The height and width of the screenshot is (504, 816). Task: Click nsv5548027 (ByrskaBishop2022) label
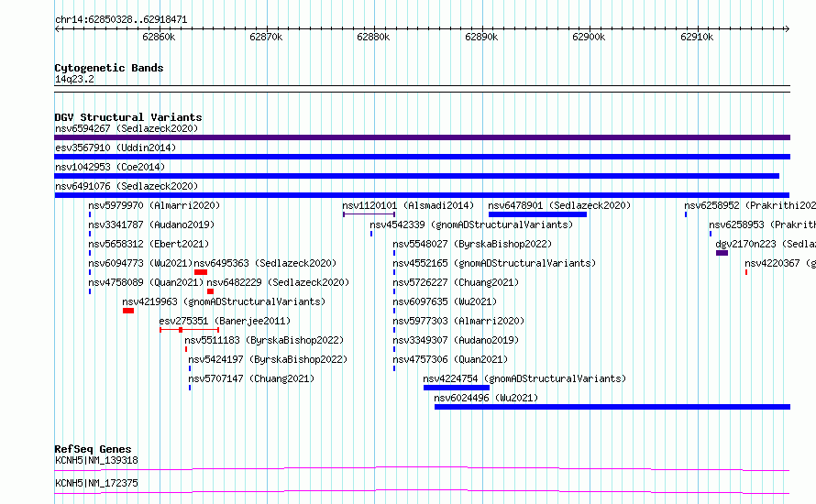(472, 244)
